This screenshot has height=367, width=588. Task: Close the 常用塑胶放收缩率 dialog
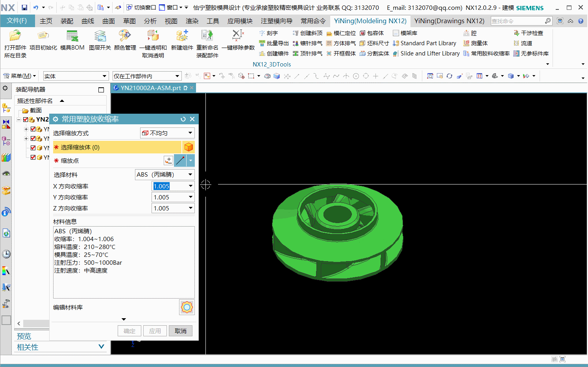pos(192,119)
